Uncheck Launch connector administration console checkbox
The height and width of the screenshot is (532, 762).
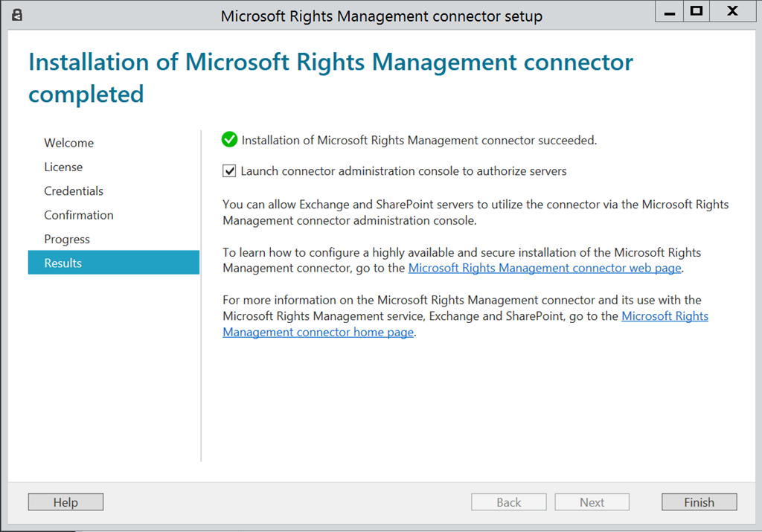pos(229,171)
